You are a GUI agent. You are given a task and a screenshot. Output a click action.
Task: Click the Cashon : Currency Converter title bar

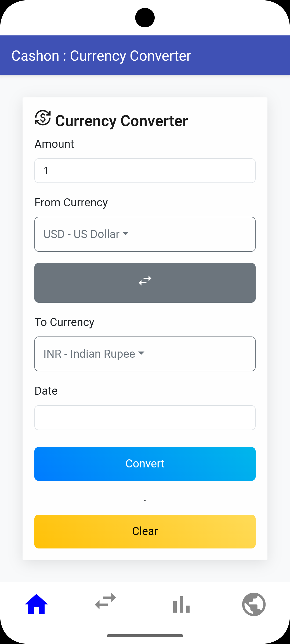pos(101,56)
